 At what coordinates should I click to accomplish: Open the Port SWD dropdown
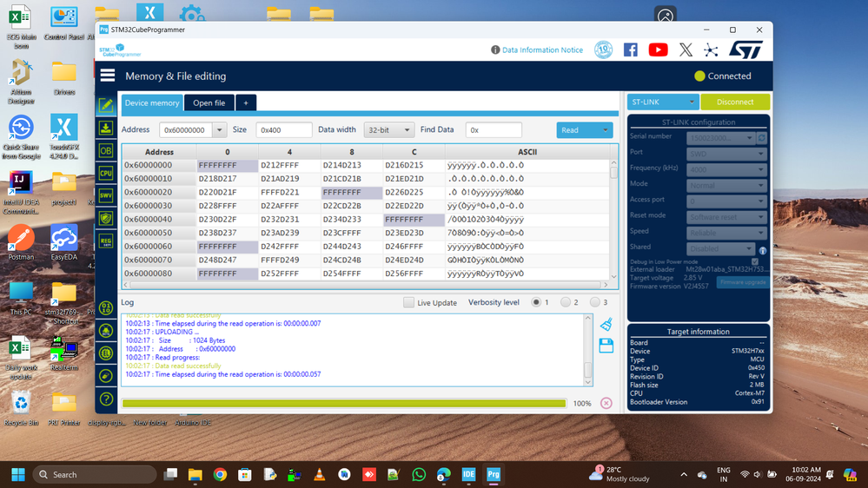[726, 154]
